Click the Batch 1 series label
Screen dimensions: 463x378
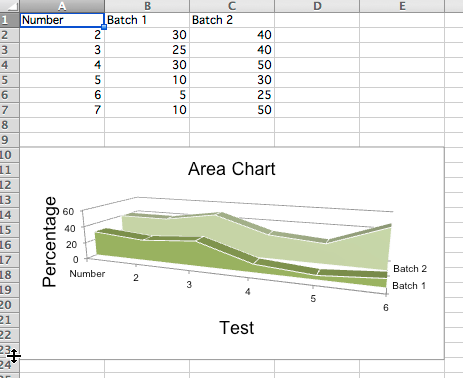(409, 286)
